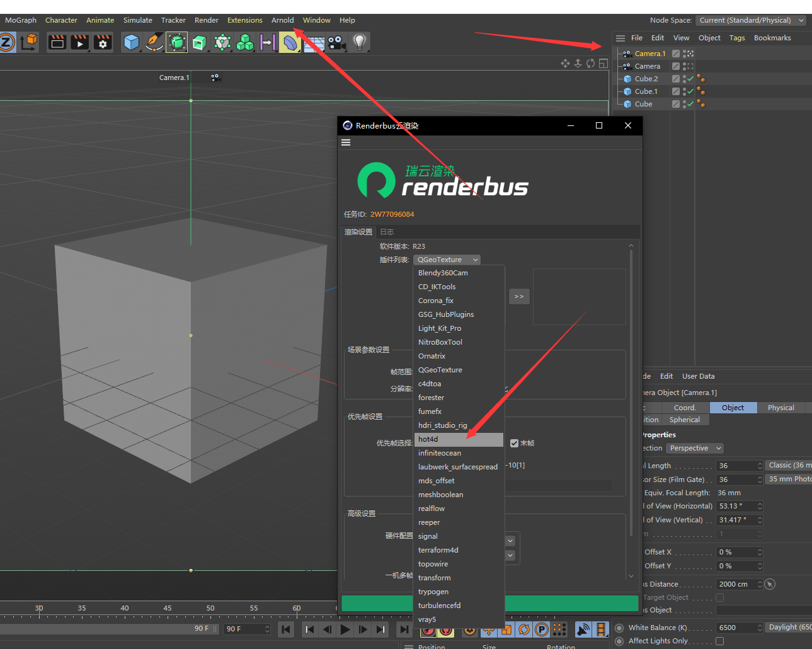
Task: Click the >> add plugin button
Action: tap(519, 296)
